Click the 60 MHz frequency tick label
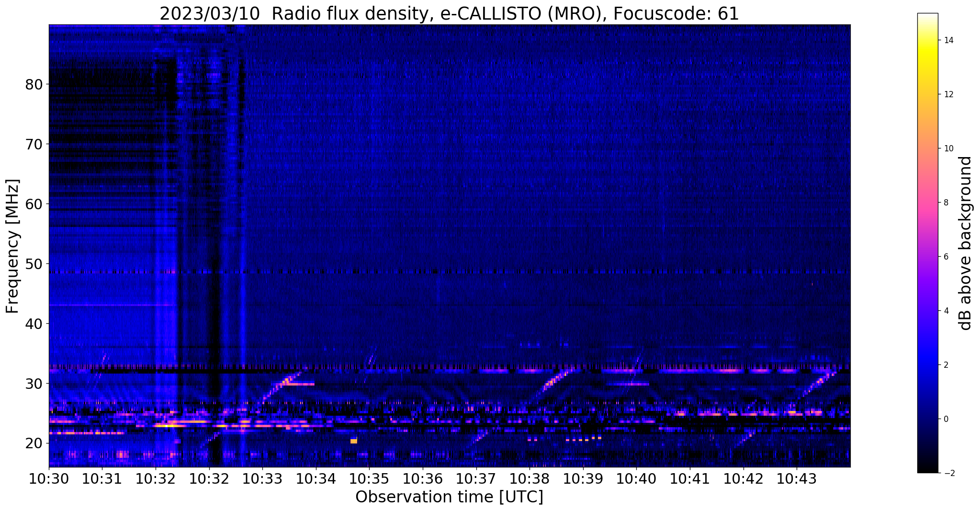Viewport: 980px width, 511px height. tap(34, 204)
